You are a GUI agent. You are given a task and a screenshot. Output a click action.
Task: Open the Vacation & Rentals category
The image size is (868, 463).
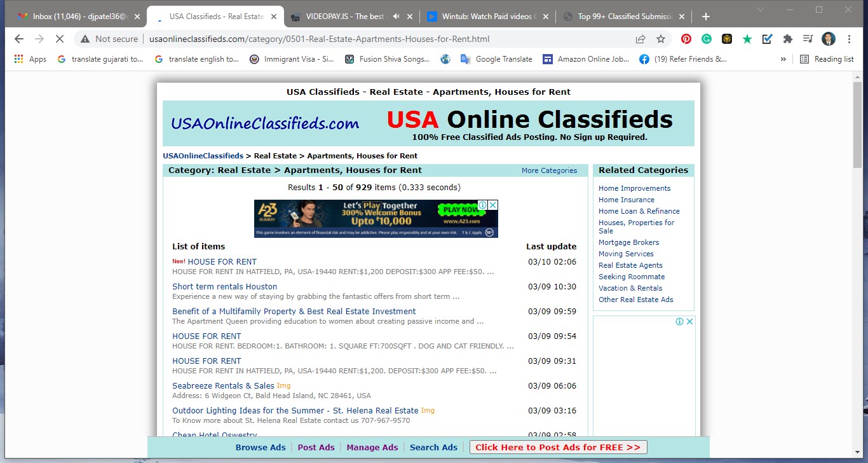click(x=630, y=288)
